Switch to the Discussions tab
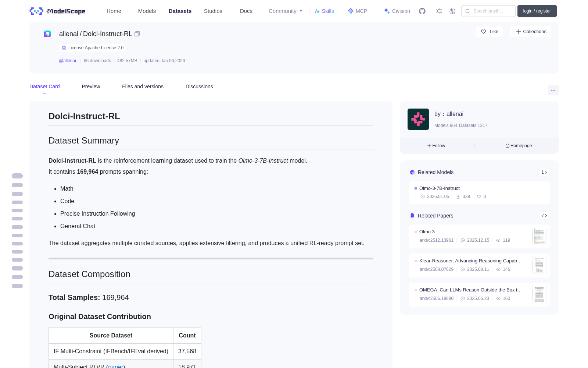588x368 pixels. (199, 86)
